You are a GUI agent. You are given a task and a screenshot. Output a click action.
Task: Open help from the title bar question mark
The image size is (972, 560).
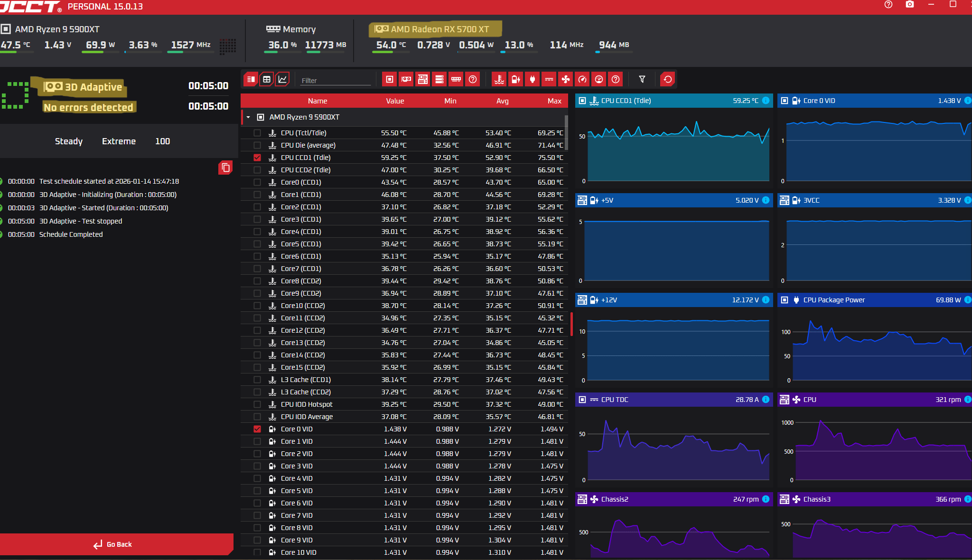[x=888, y=5]
